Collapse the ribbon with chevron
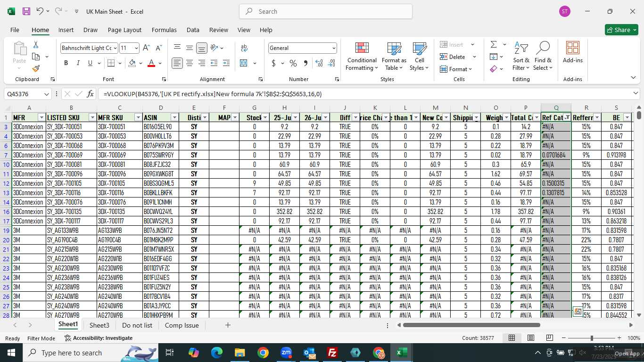 click(x=633, y=78)
